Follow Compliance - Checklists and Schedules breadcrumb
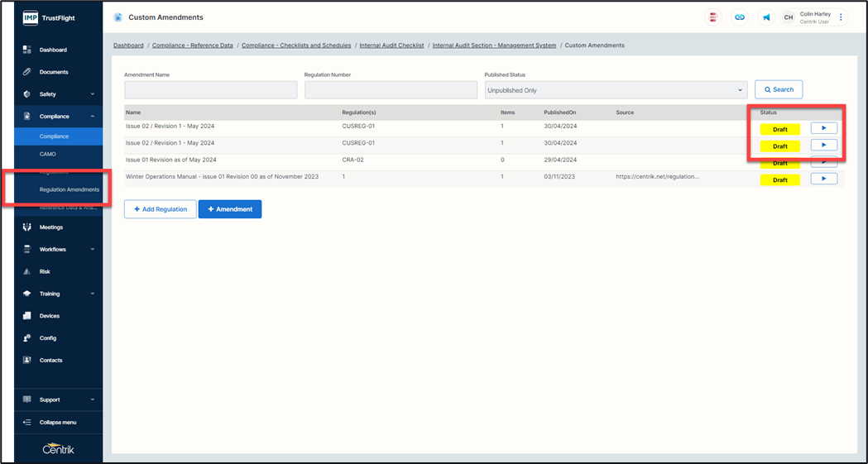This screenshot has width=868, height=464. point(296,45)
